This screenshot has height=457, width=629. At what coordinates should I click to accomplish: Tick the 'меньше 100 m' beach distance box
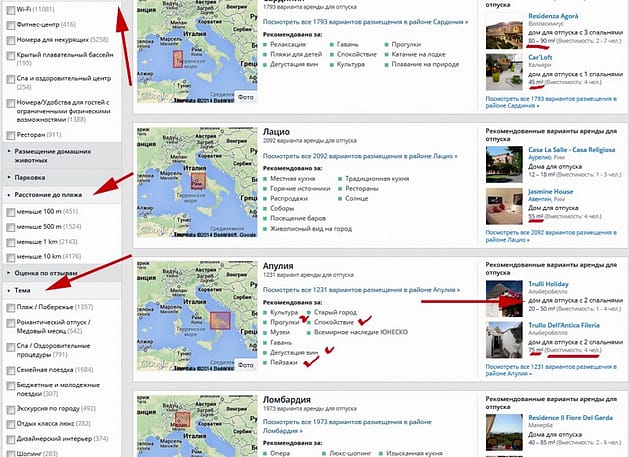click(11, 211)
